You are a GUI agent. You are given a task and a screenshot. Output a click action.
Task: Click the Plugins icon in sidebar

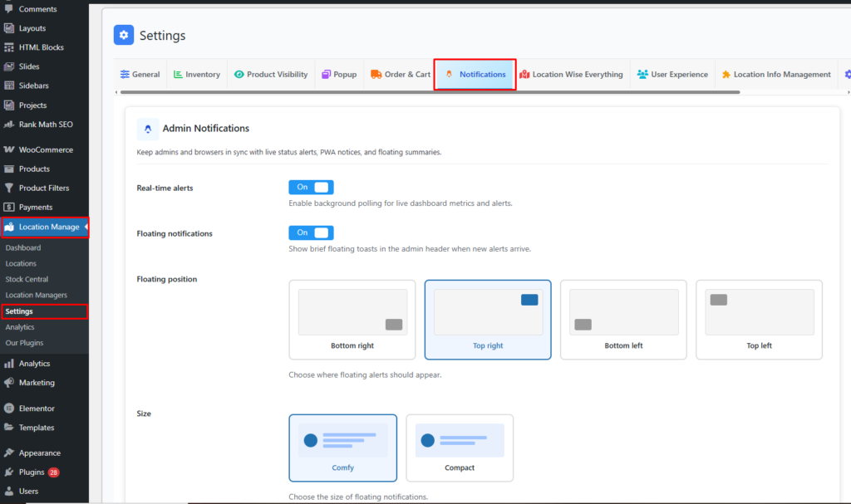[9, 472]
